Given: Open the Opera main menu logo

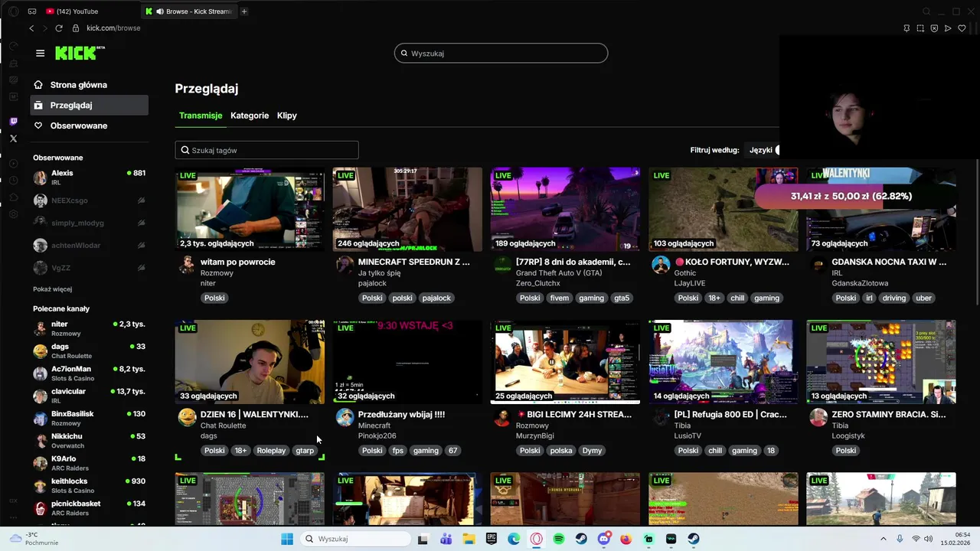Looking at the screenshot, I should point(13,11).
